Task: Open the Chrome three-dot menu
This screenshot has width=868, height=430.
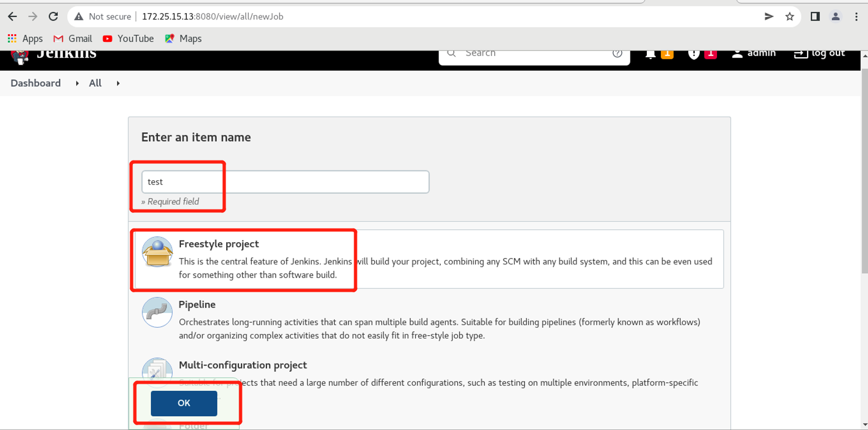Action: point(856,16)
